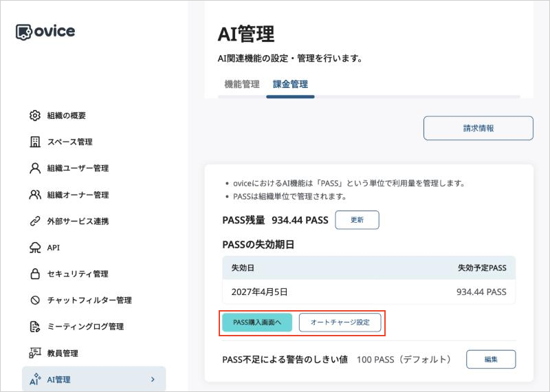Click the 失効予定PASS column header
550x392 pixels.
(482, 268)
